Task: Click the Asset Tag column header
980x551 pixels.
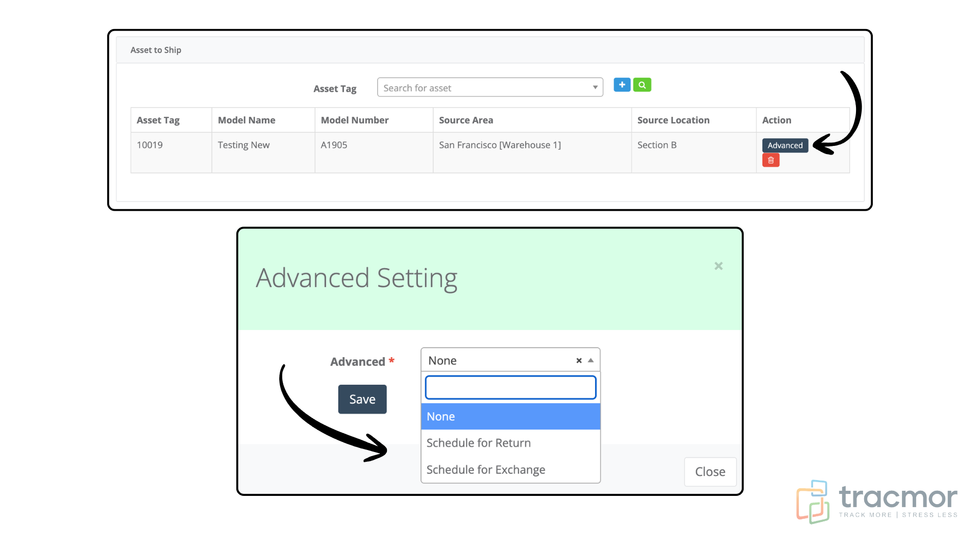Action: 171,120
